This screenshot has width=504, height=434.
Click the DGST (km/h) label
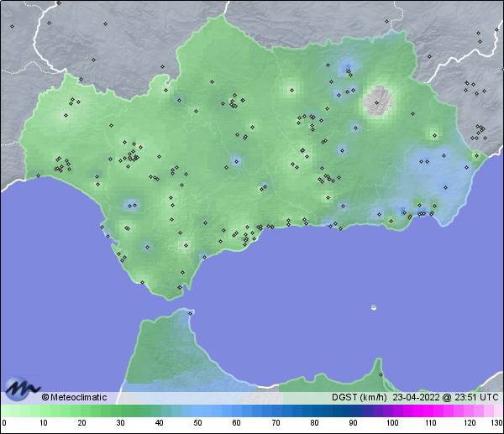click(x=360, y=397)
